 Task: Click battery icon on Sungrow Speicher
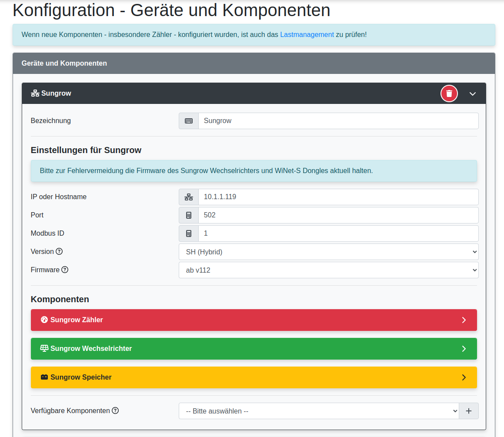[44, 377]
